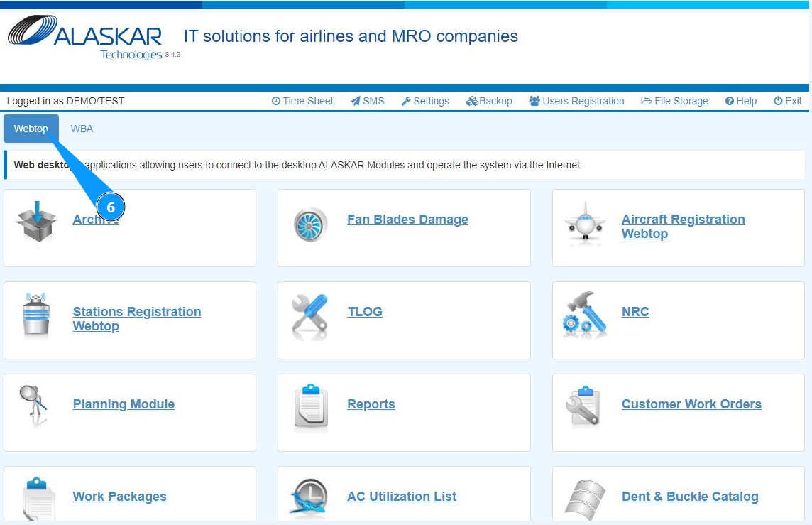The height and width of the screenshot is (525, 812).
Task: Click the AC Utilization List clock icon
Action: 309,497
